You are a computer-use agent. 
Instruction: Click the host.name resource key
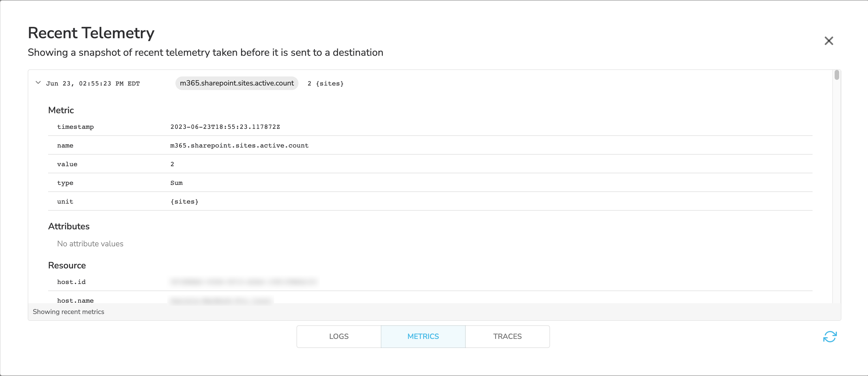[75, 300]
